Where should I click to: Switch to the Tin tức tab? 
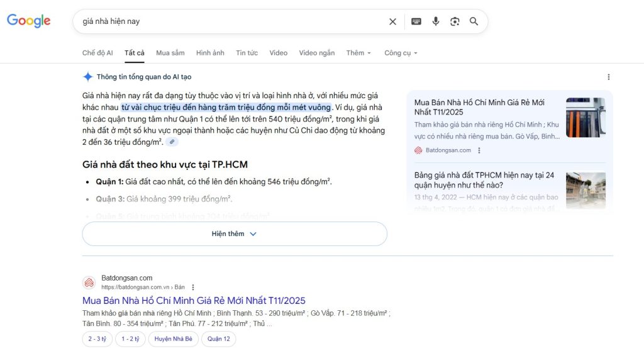click(x=247, y=53)
